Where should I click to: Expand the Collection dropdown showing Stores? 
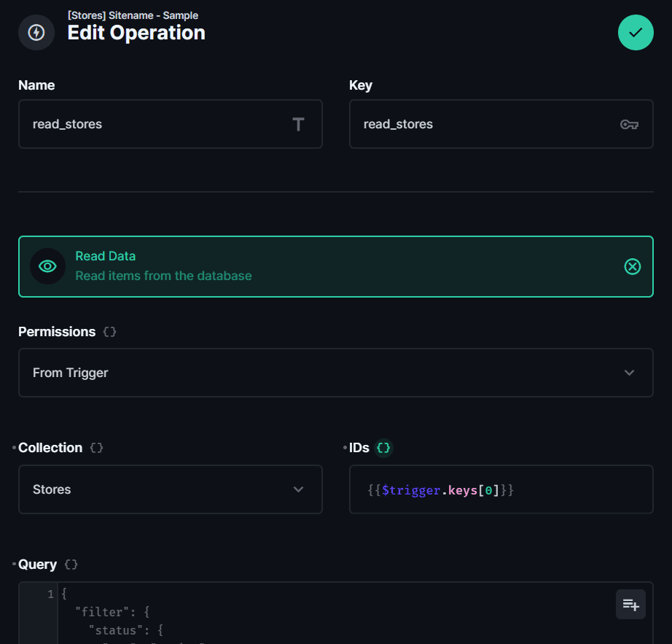(x=170, y=489)
